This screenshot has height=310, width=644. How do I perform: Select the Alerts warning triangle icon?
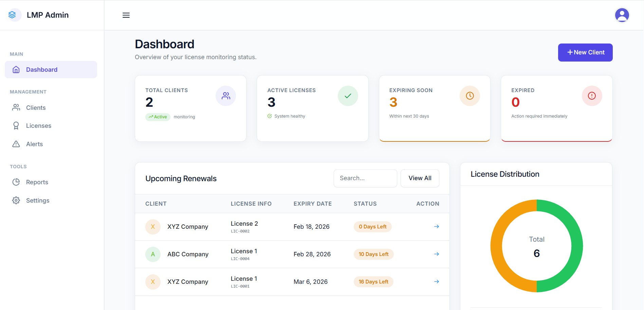click(16, 144)
